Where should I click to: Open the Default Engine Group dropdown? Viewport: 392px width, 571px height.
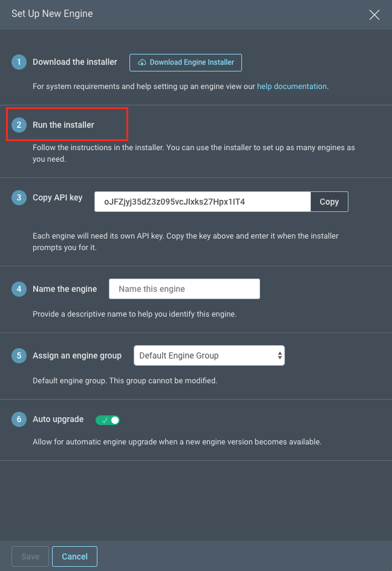point(209,355)
